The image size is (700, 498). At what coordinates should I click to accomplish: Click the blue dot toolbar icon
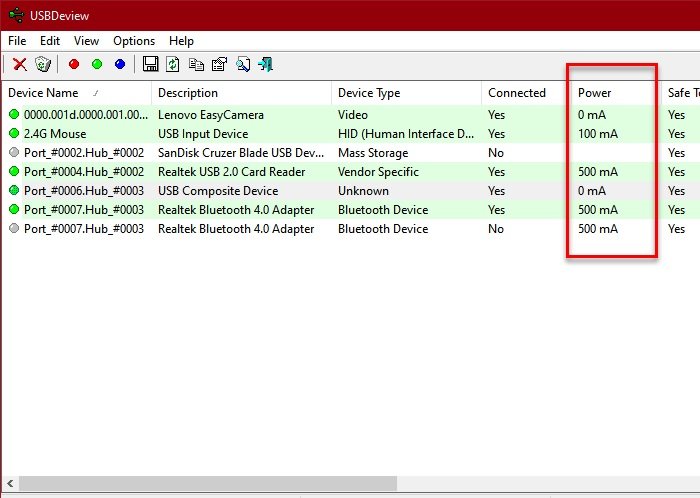click(x=120, y=64)
